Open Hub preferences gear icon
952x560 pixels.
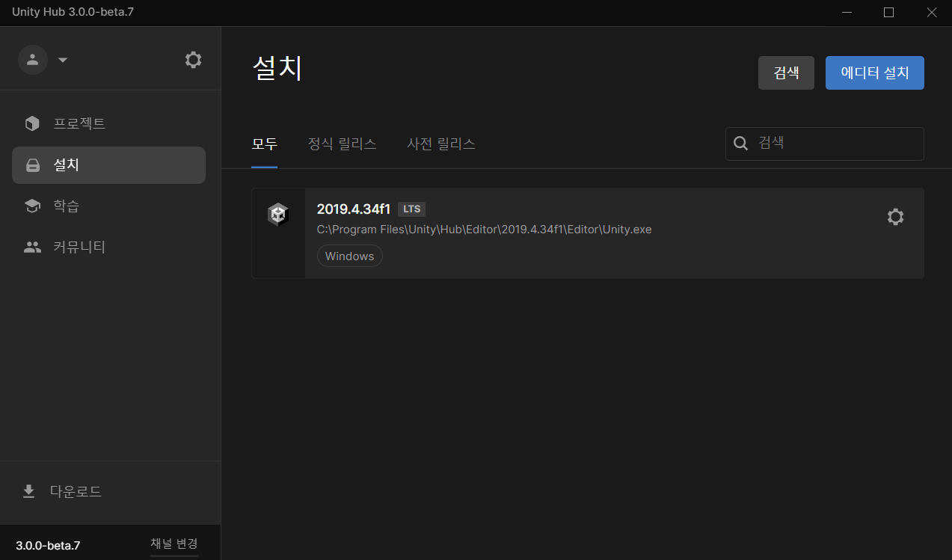pyautogui.click(x=194, y=60)
